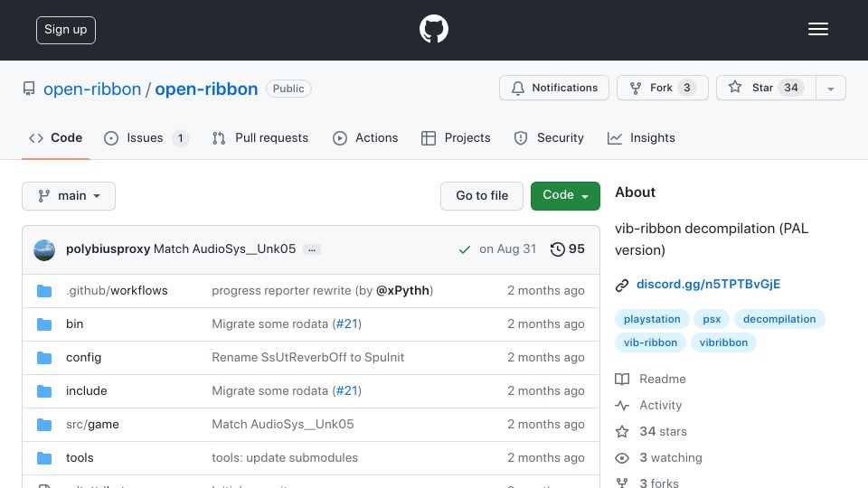Open the open-ribbon owner link
This screenshot has height=488, width=868.
click(92, 89)
